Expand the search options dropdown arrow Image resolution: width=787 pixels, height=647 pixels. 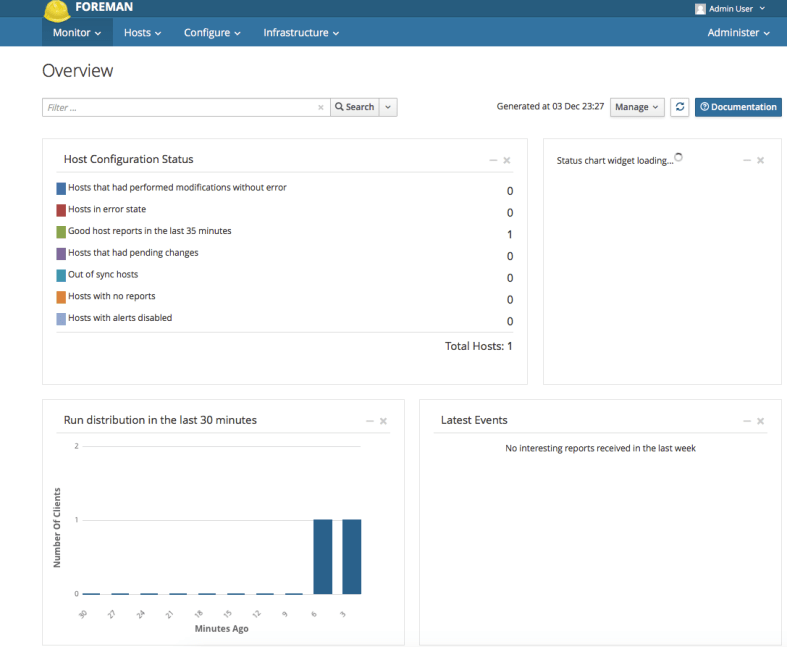pos(388,107)
